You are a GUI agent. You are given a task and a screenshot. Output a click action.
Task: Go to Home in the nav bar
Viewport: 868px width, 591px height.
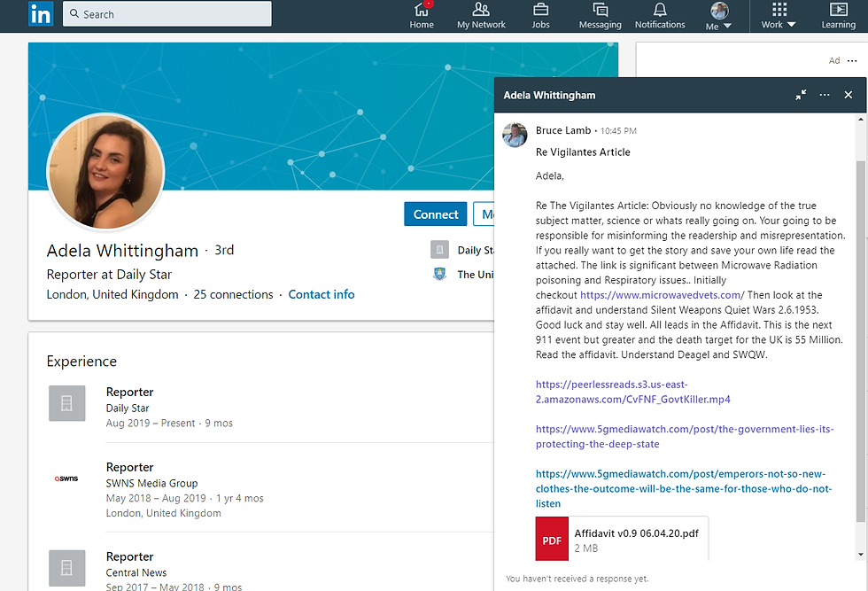point(422,16)
